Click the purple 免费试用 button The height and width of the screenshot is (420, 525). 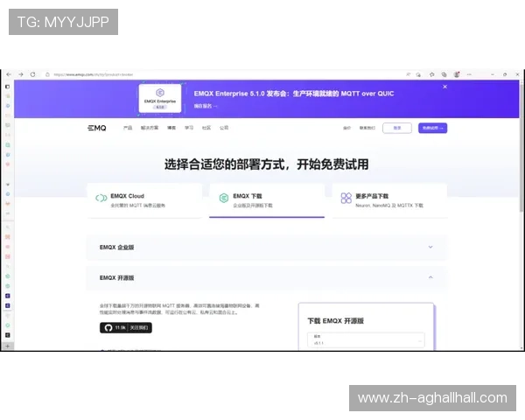tap(432, 128)
